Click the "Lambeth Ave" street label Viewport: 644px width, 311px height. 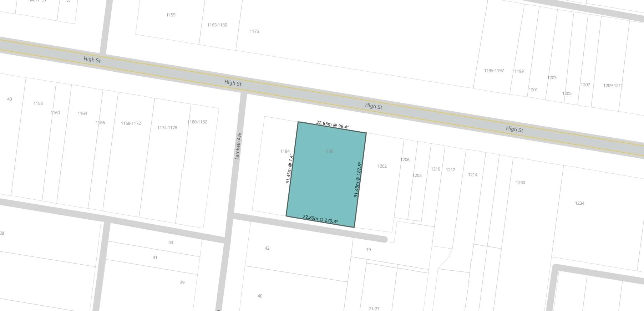pos(238,146)
